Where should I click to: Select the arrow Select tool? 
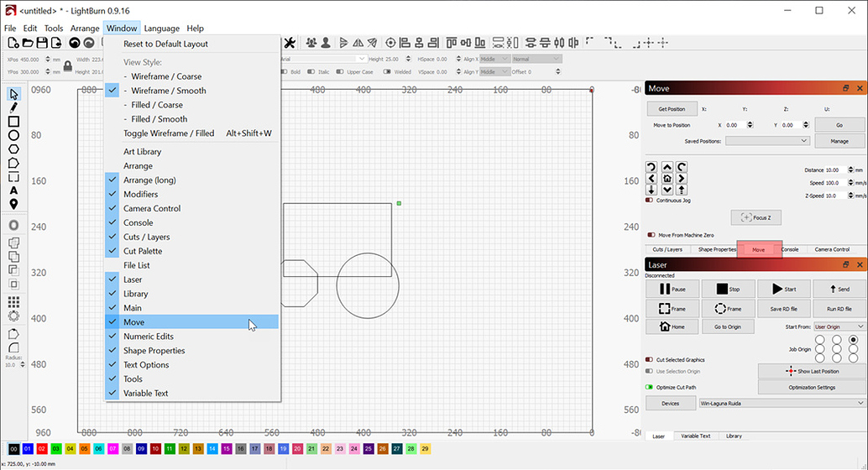(x=13, y=93)
